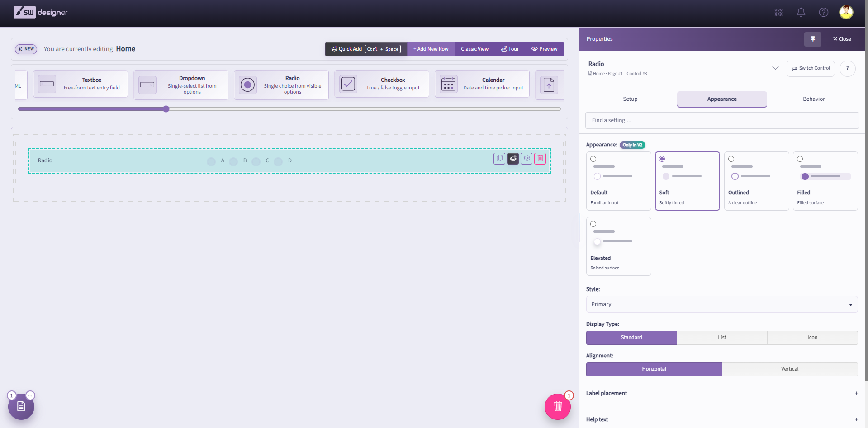This screenshot has height=428, width=868.
Task: Click the Switch Control button
Action: (x=811, y=68)
